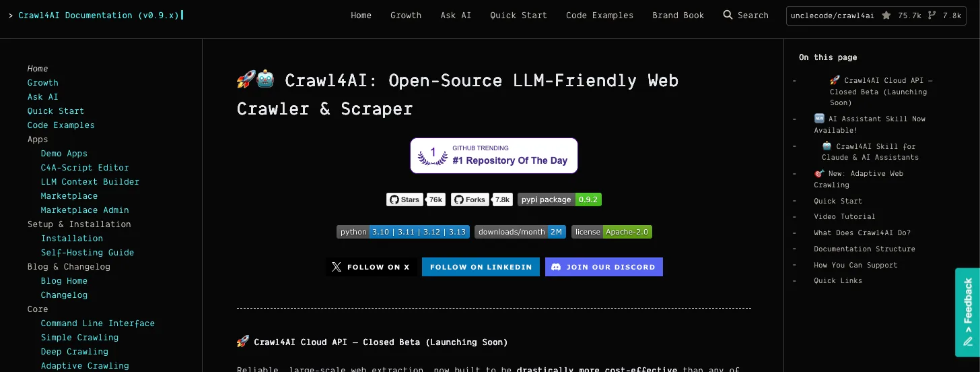Open Quick Start in the top navigation
Image resolution: width=980 pixels, height=372 pixels.
518,15
